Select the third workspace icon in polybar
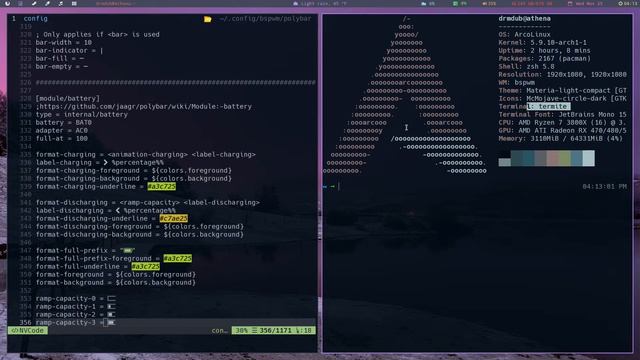The width and height of the screenshot is (640, 360). tap(34, 3)
